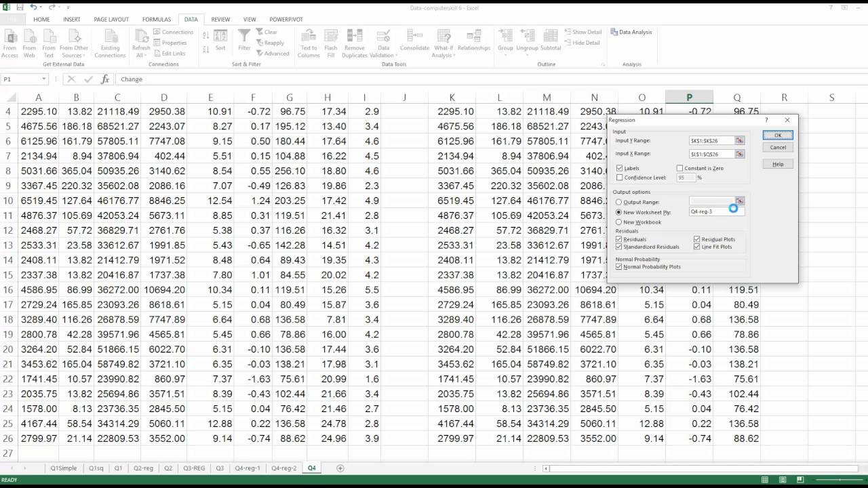Switch to the Q3-REG sheet tab
The height and width of the screenshot is (488, 868).
[x=194, y=468]
